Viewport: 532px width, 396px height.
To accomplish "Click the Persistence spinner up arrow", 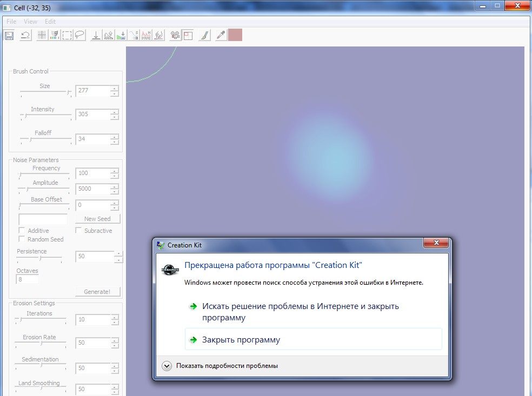I will [118, 253].
